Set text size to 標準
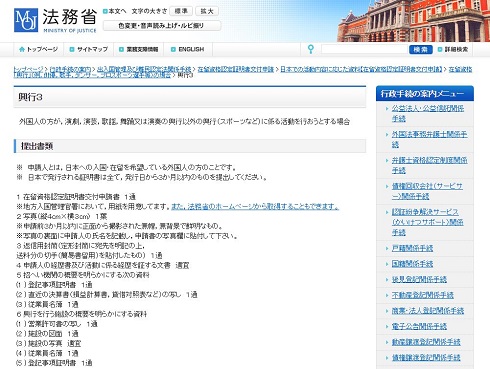This screenshot has width=490, height=369. click(181, 11)
